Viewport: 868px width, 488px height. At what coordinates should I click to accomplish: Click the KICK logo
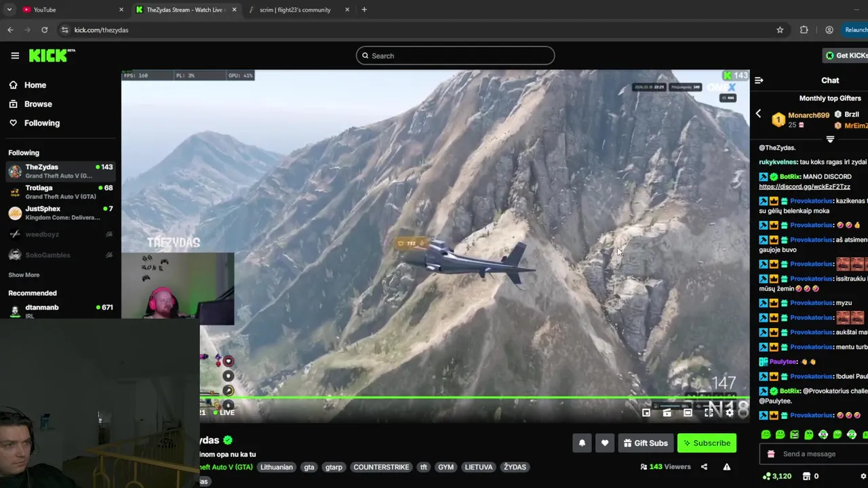[x=52, y=56]
